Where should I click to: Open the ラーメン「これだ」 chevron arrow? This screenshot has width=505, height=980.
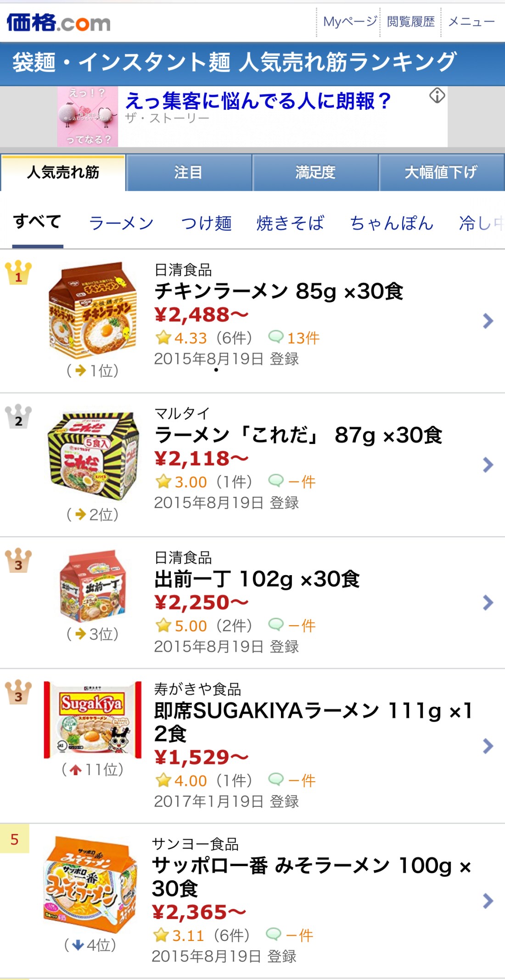488,465
